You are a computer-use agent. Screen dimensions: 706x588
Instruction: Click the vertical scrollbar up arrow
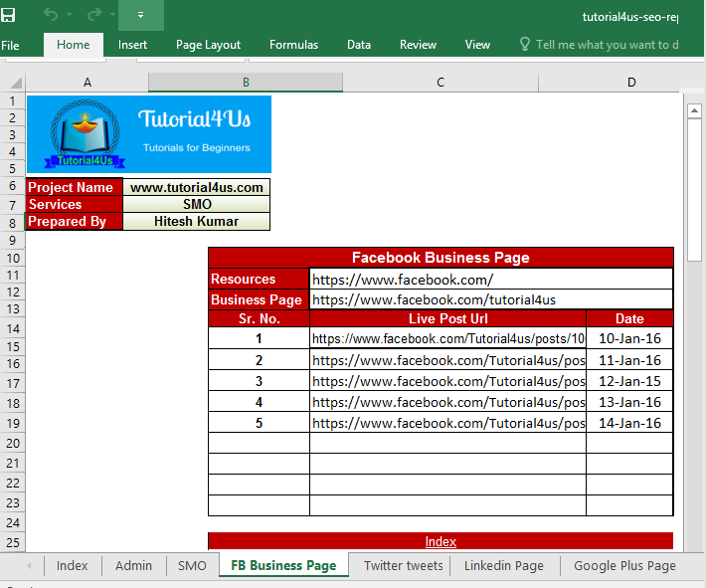coord(694,110)
